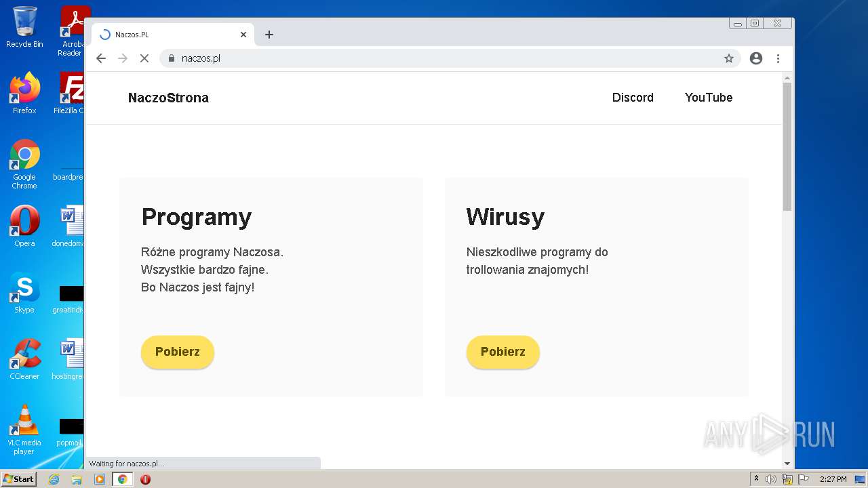868x488 pixels.
Task: Click the Waiting for naczos.pl status text
Action: click(x=127, y=464)
